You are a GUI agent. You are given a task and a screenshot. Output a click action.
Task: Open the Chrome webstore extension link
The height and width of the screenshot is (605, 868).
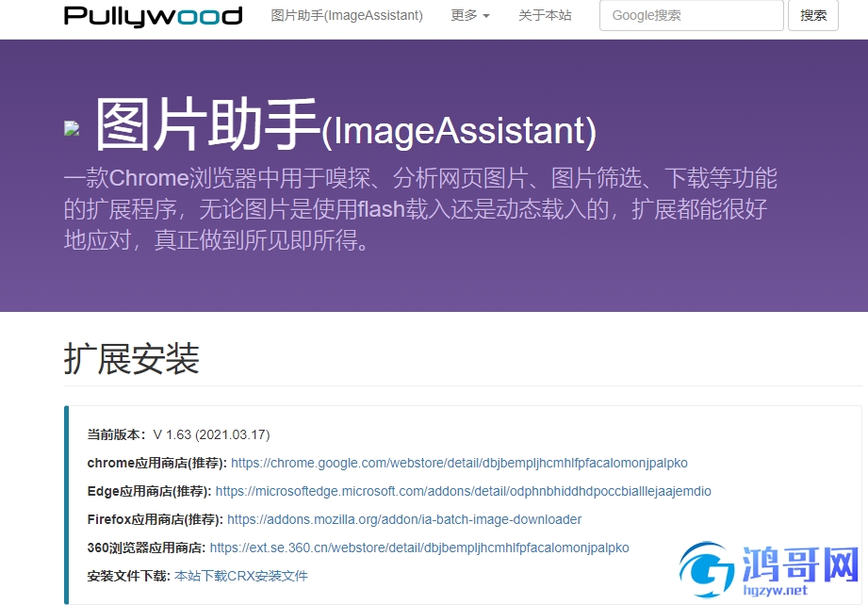(459, 463)
